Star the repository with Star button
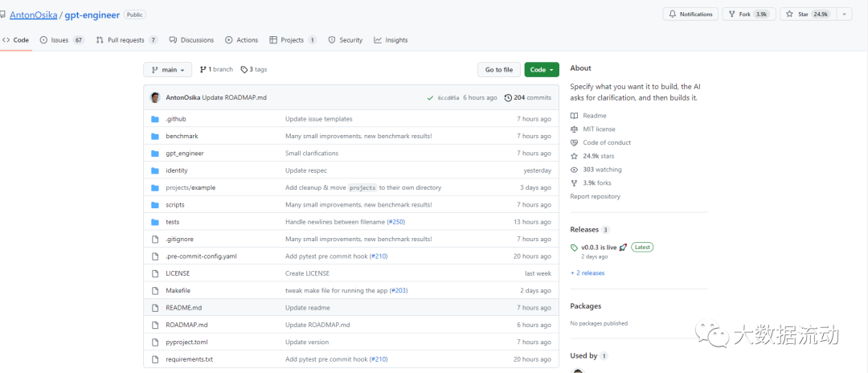Image resolution: width=868 pixels, height=373 pixels. coord(808,14)
